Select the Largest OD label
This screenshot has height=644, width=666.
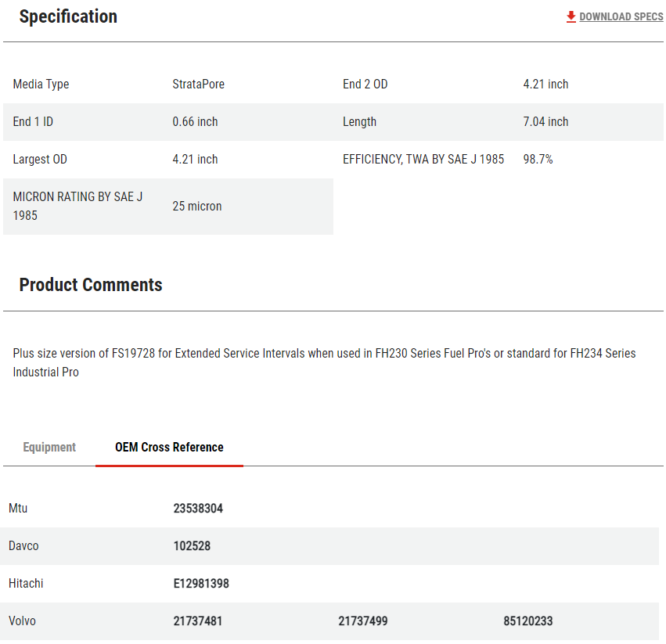click(x=40, y=160)
